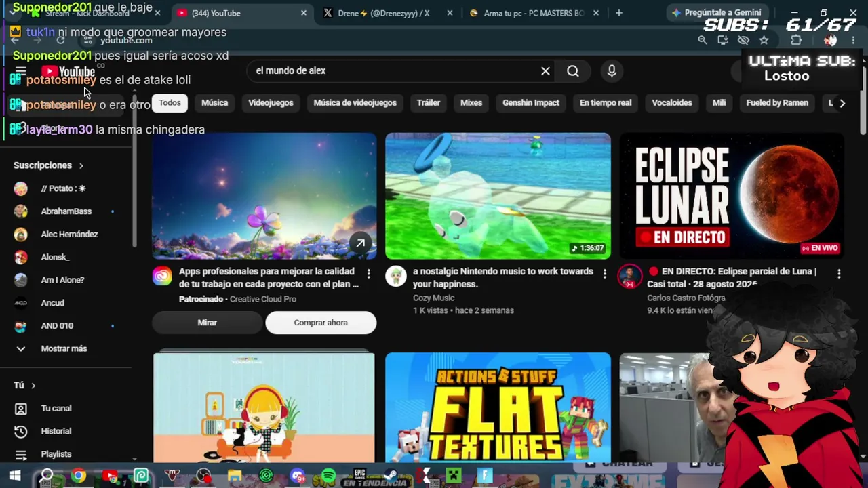Open Google Chrome from the taskbar
This screenshot has height=488, width=868.
tap(79, 476)
